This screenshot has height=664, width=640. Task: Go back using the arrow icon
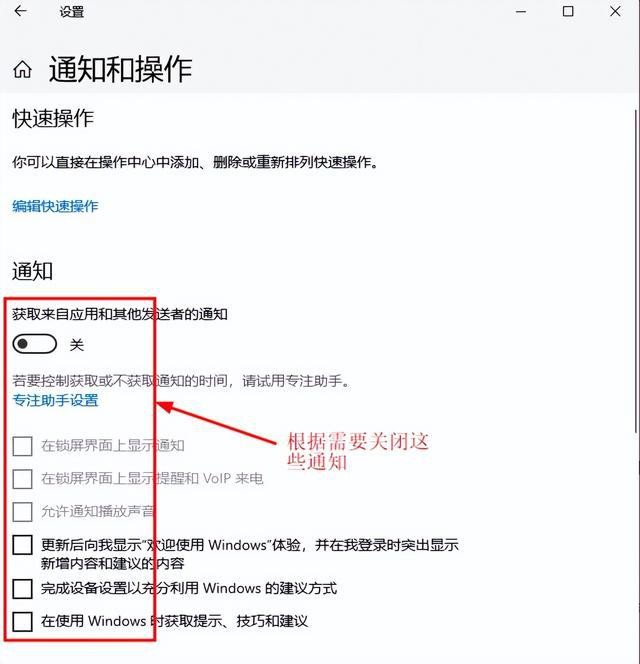20,11
